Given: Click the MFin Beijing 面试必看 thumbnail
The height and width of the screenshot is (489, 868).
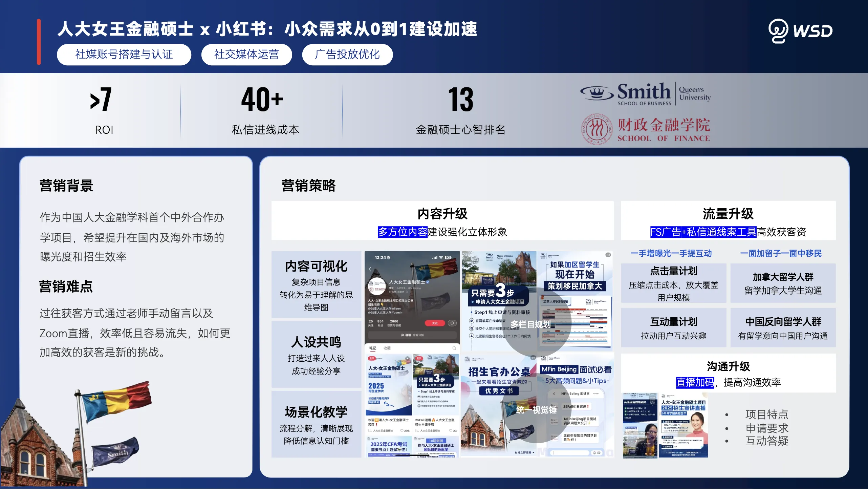Looking at the screenshot, I should point(576,405).
